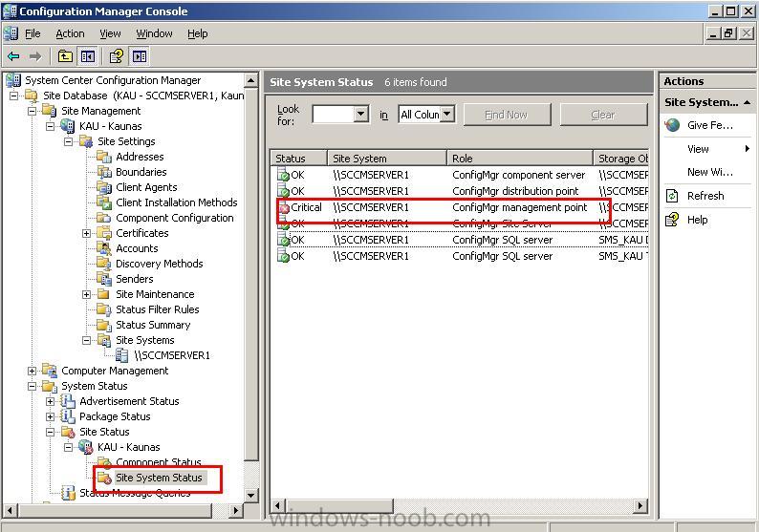Click the tree pane scroll down arrow
The height and width of the screenshot is (532, 759).
[x=250, y=495]
